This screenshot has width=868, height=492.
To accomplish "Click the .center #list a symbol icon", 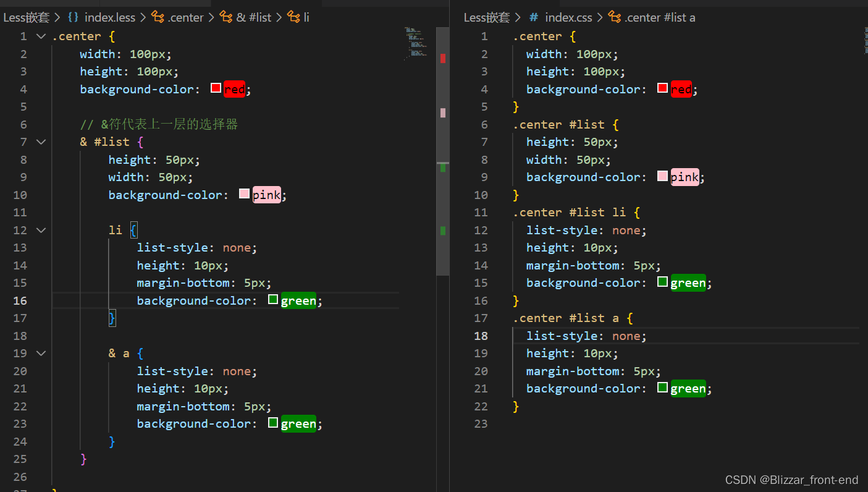I will (x=614, y=17).
